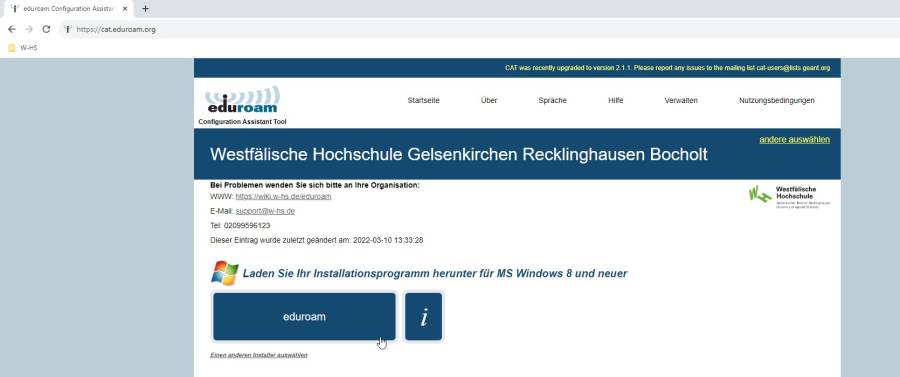Open the Verwalten menu
900x377 pixels.
point(681,100)
